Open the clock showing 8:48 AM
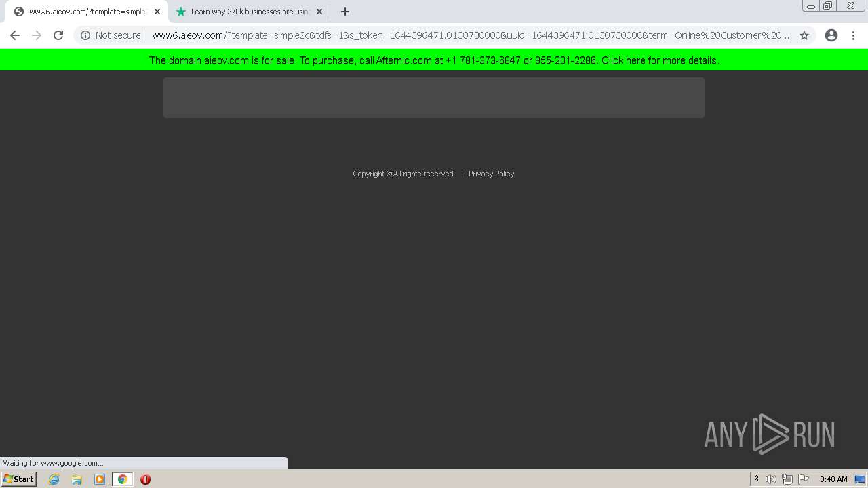Image resolution: width=868 pixels, height=488 pixels. [833, 479]
